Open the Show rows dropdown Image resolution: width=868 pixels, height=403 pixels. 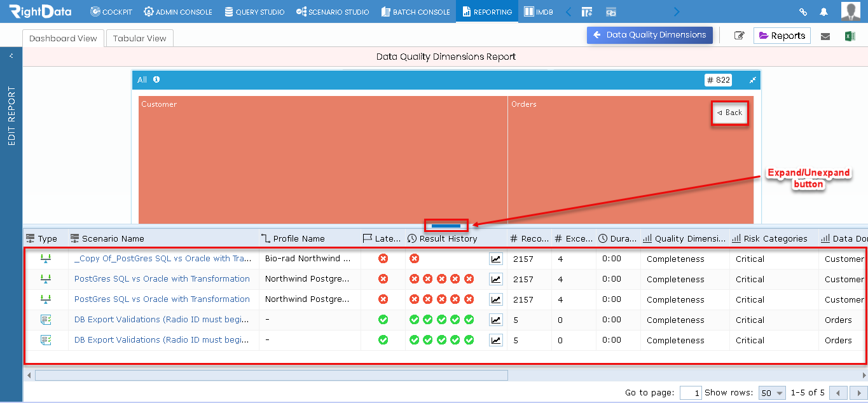tap(771, 393)
